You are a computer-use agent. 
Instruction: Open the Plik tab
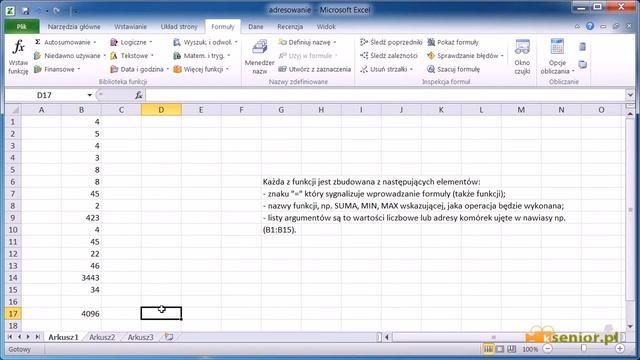22,27
